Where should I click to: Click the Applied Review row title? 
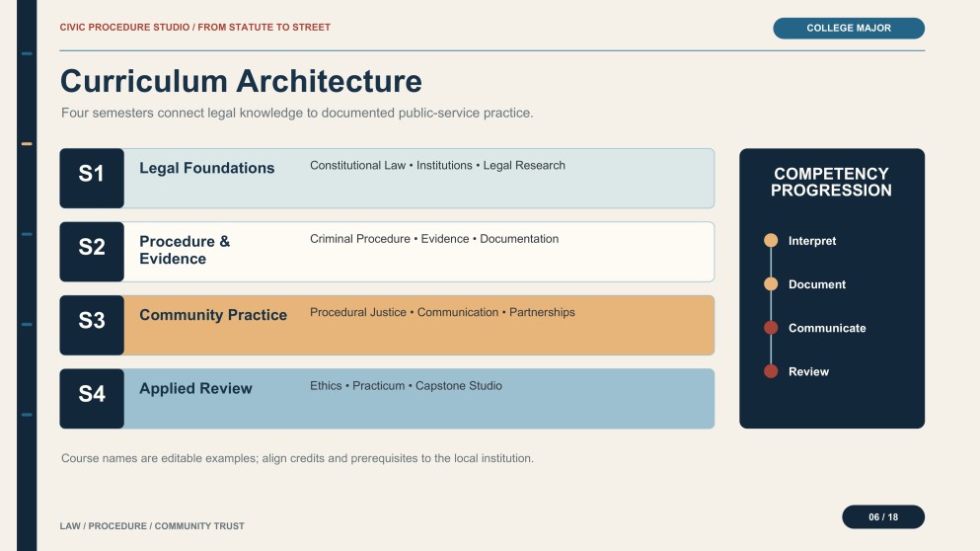tap(195, 388)
